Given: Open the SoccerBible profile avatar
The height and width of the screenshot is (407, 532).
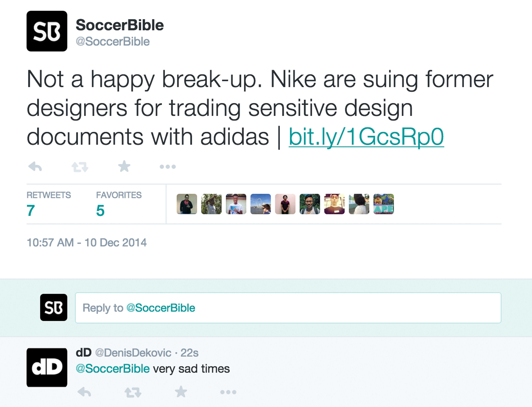Looking at the screenshot, I should pos(47,31).
